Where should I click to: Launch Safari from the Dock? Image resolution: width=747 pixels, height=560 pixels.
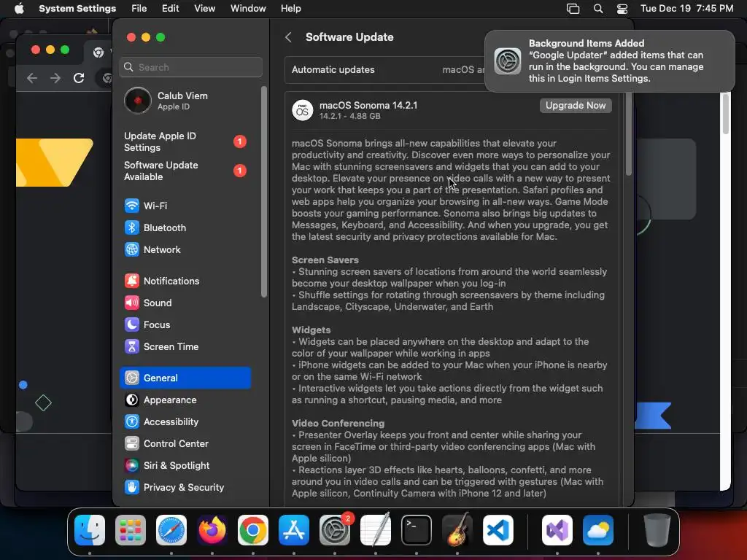[x=171, y=530]
